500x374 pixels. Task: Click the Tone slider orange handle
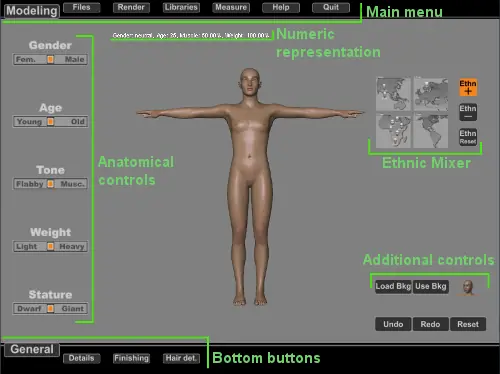pos(50,184)
